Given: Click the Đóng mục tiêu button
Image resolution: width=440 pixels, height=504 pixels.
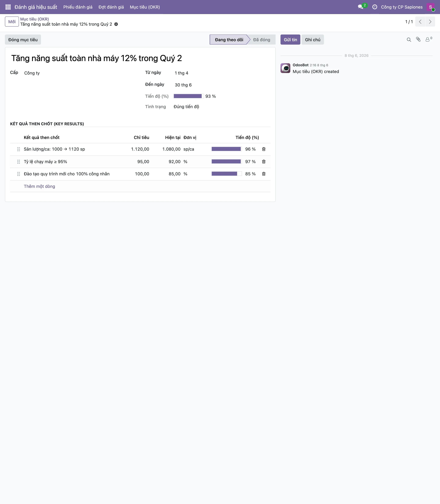Looking at the screenshot, I should (23, 40).
